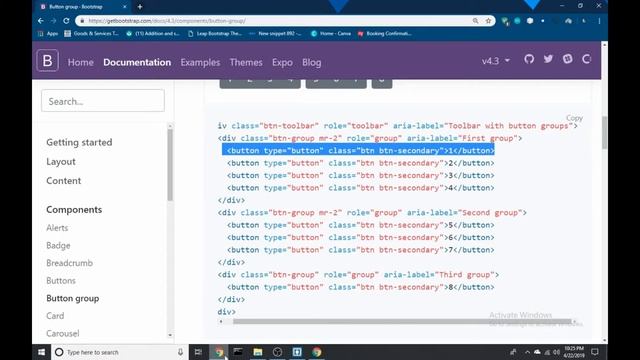Click code block horizontal scrollbar
Screen dimensions: 640x360
402,321
